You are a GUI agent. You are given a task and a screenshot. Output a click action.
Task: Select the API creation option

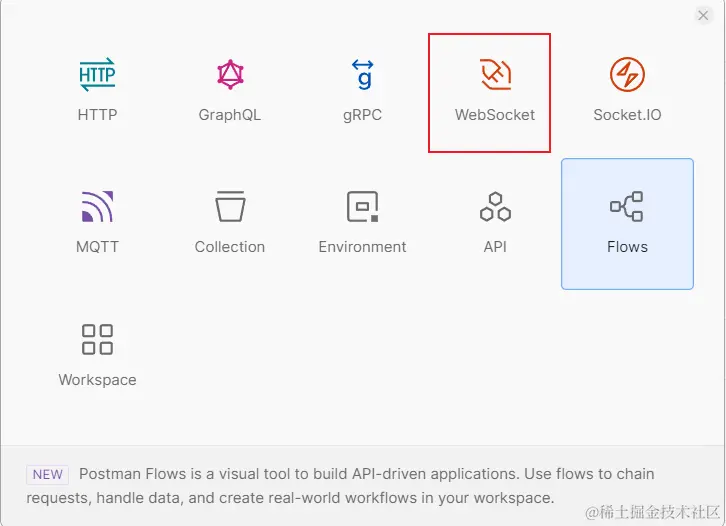click(x=495, y=224)
